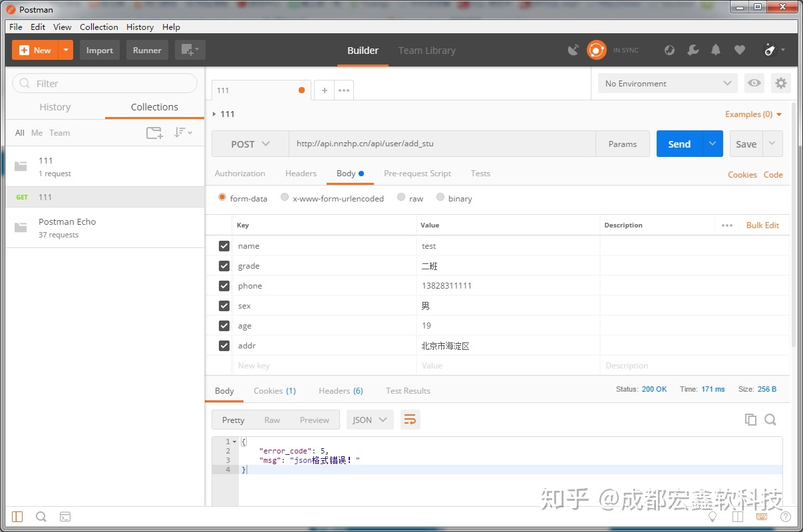Viewport: 803px width, 532px height.
Task: Click the find magnifier in status bar
Action: [41, 517]
